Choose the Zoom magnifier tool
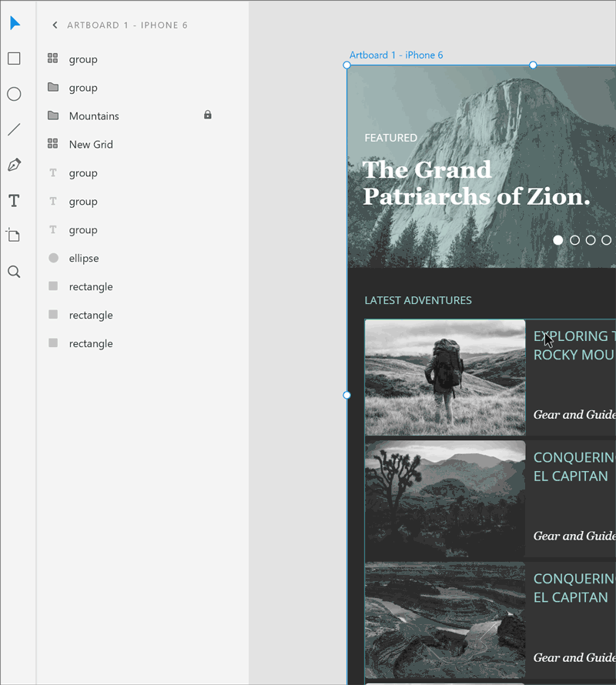This screenshot has width=616, height=685. (14, 272)
